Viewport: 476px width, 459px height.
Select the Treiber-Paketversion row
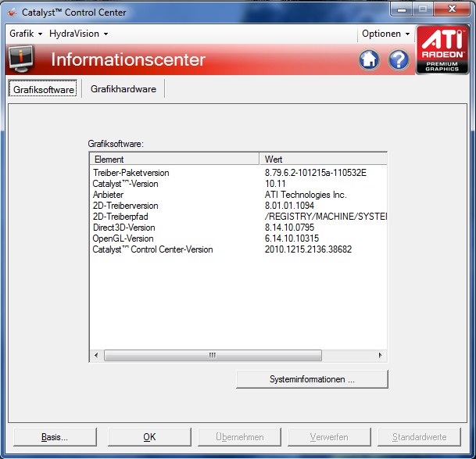pos(238,173)
